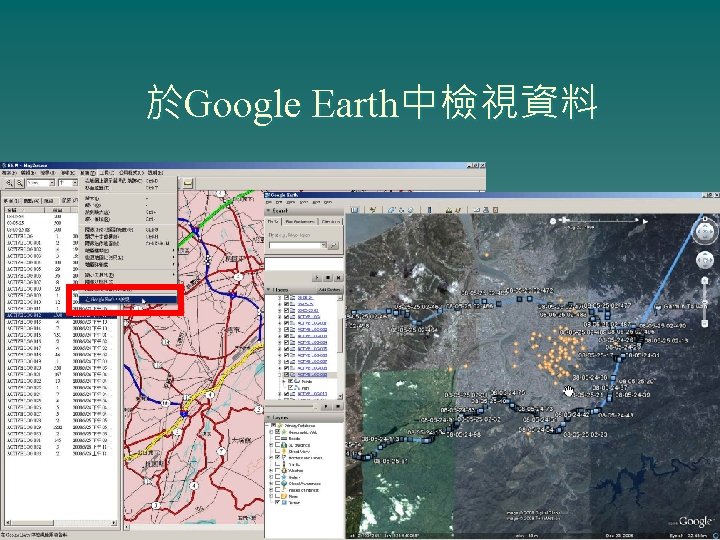Open the Google Earth File menu

tap(270, 202)
